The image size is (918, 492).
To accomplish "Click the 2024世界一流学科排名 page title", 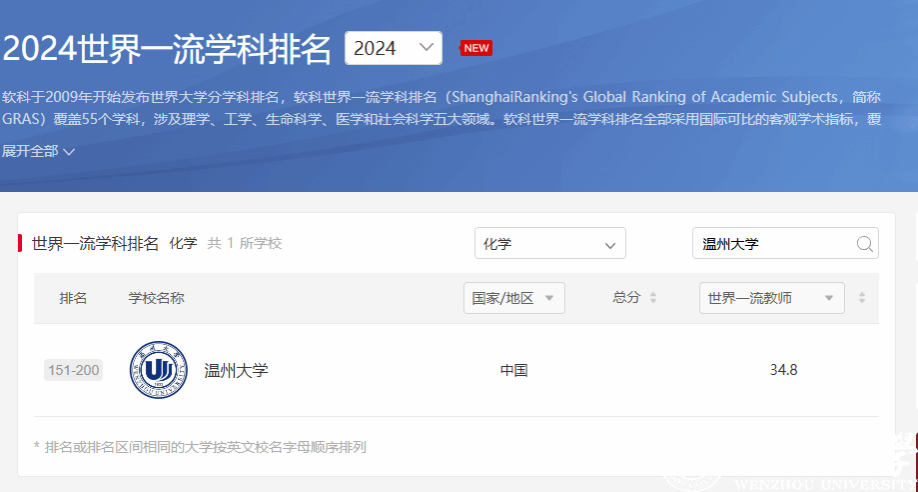I will click(166, 48).
